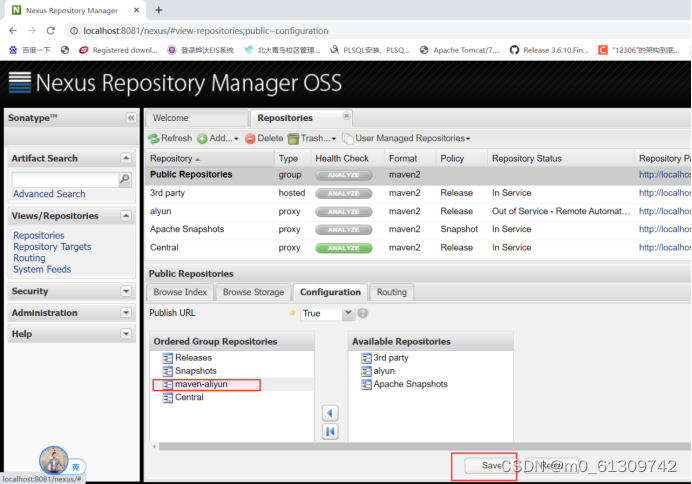Switch to the Welcome tab
This screenshot has width=692, height=484.
tap(197, 118)
